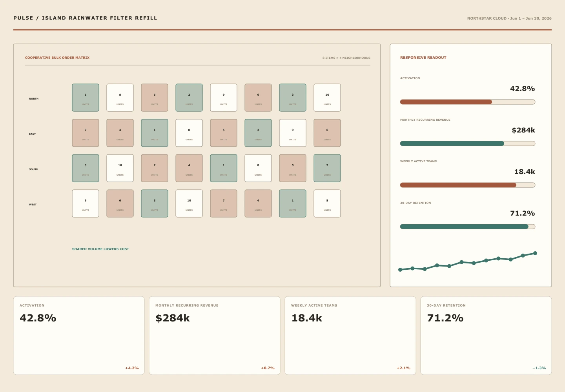Open the bottom Activation 42.8% card

[x=79, y=336]
